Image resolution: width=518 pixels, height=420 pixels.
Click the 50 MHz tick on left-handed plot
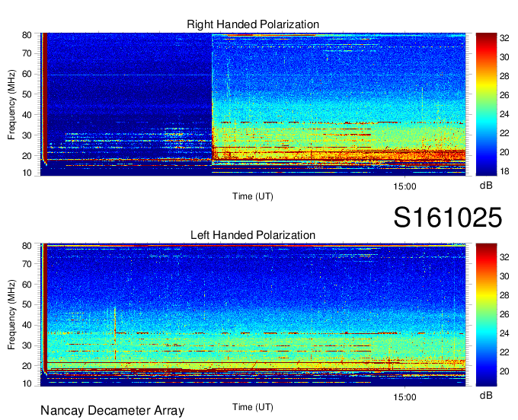pos(27,304)
